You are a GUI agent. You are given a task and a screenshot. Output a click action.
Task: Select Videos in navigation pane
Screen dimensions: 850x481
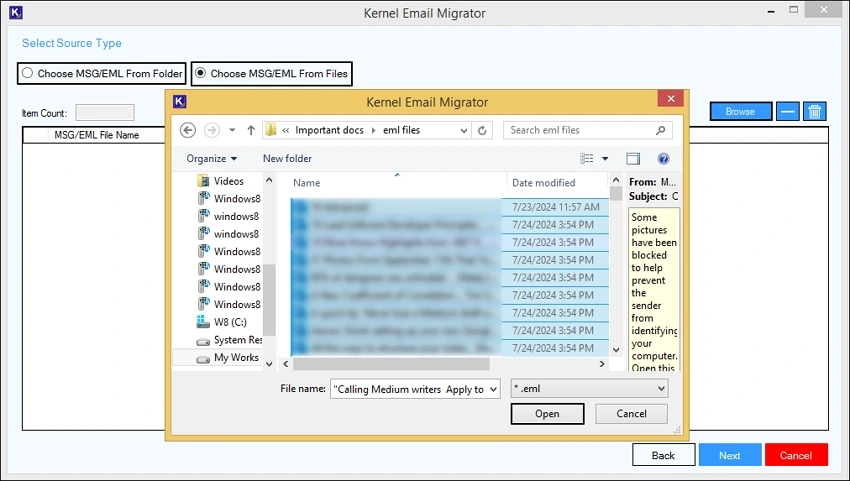point(228,181)
